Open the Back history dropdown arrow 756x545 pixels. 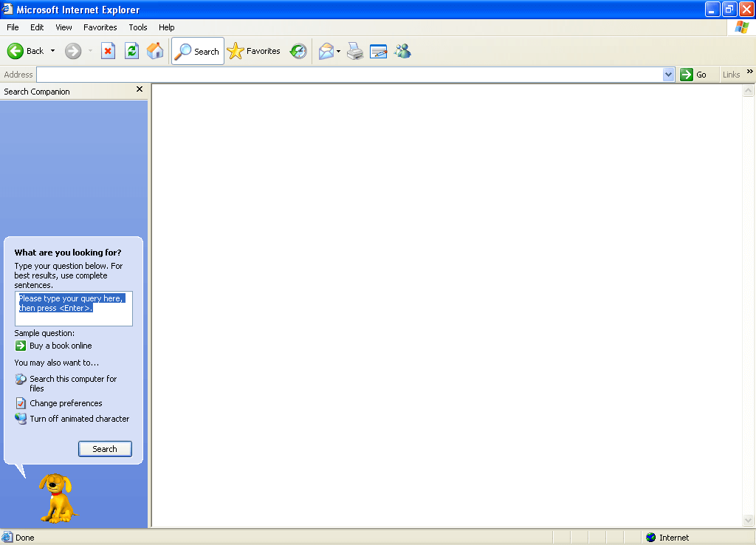52,51
